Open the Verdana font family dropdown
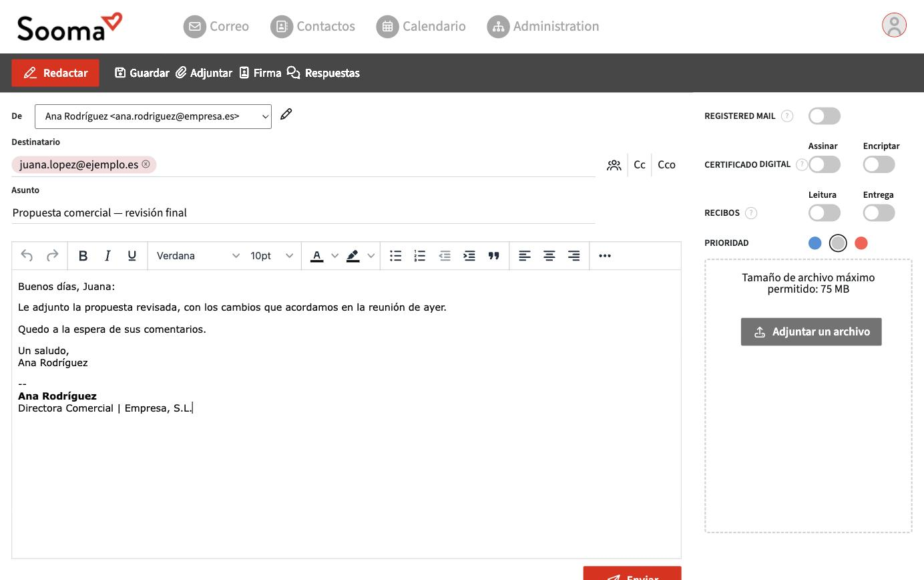Screen dimensions: 924x580 [197, 256]
